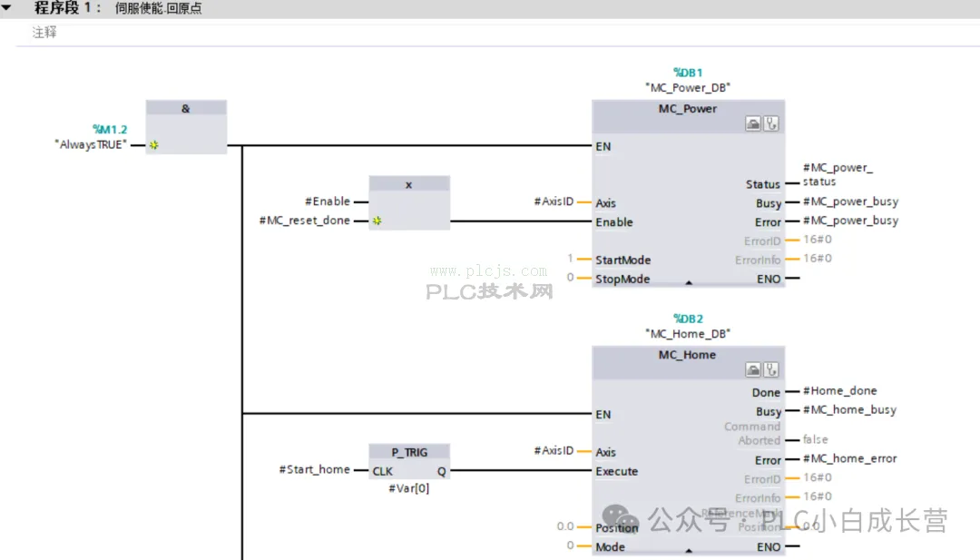Image resolution: width=980 pixels, height=560 pixels.
Task: Click the insert-input star on the x block
Action: (377, 221)
